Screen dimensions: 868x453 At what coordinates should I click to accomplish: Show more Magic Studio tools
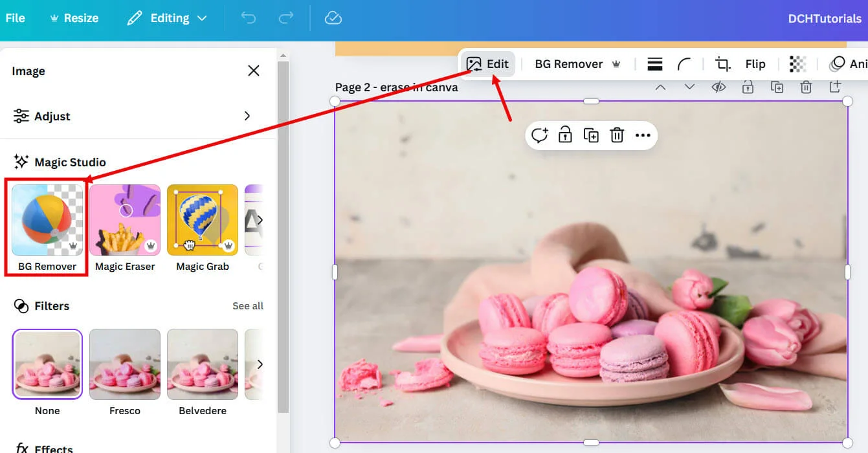(260, 220)
